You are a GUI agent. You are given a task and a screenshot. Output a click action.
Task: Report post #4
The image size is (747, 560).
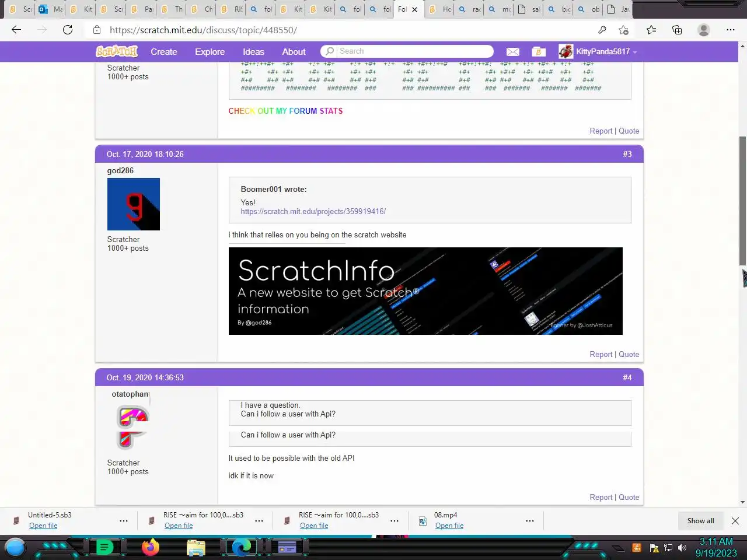(601, 498)
